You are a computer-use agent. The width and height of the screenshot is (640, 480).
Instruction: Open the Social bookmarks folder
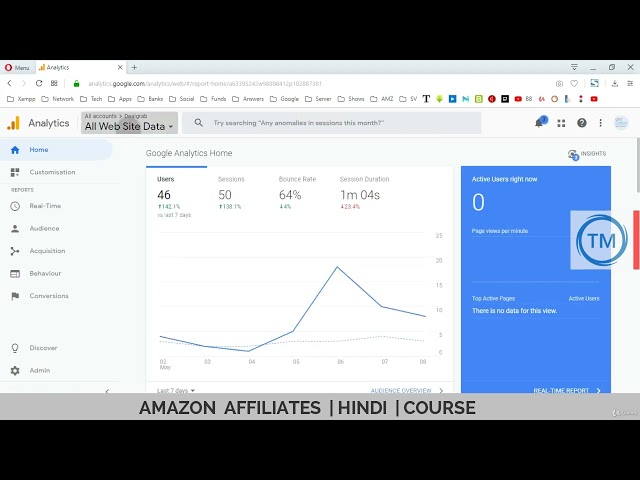181,99
